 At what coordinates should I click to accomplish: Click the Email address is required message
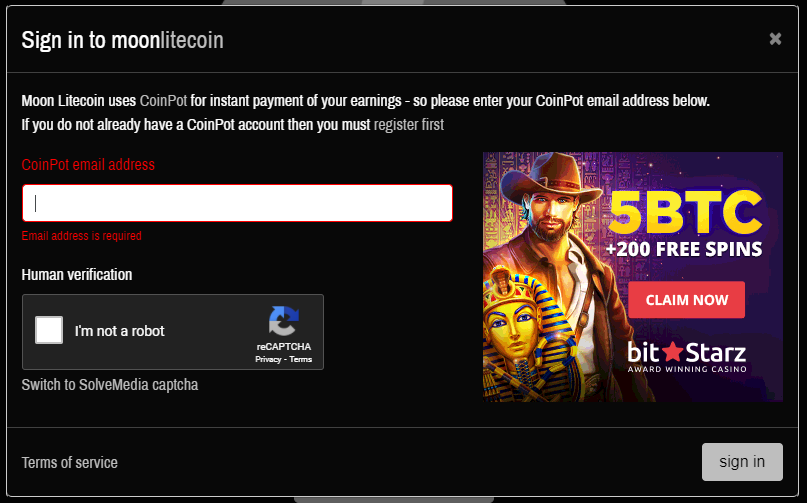[81, 236]
